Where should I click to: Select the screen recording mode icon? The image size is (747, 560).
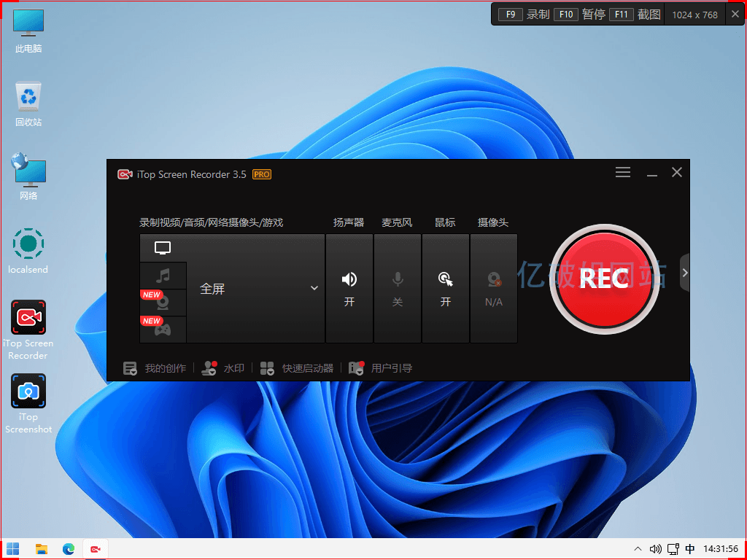coord(162,247)
